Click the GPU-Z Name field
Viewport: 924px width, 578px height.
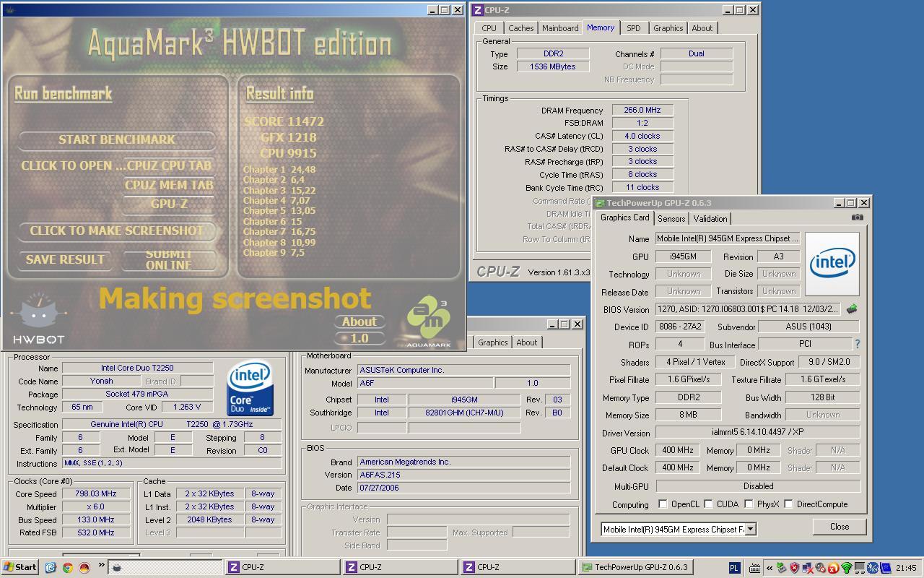727,238
